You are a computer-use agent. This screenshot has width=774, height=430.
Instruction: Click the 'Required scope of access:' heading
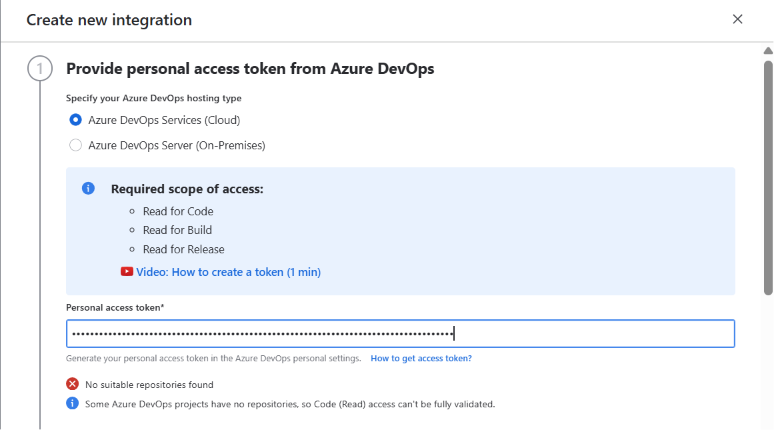pyautogui.click(x=187, y=189)
